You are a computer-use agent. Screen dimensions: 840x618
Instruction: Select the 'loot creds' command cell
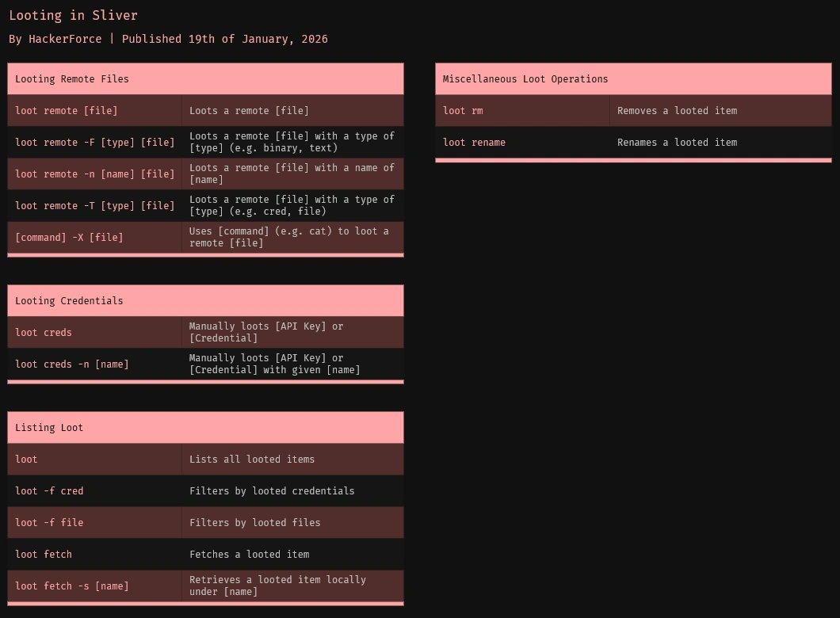[x=95, y=333]
